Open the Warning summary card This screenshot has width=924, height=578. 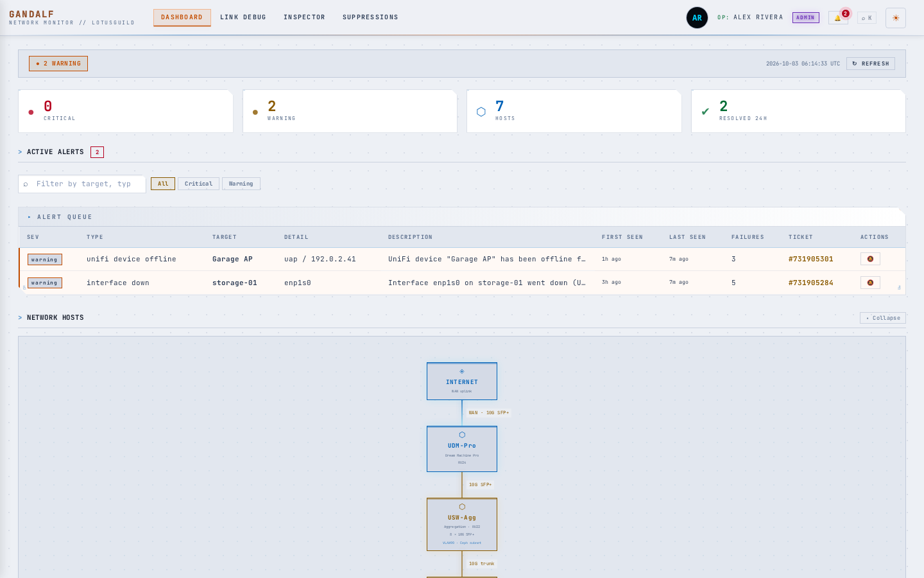(350, 111)
